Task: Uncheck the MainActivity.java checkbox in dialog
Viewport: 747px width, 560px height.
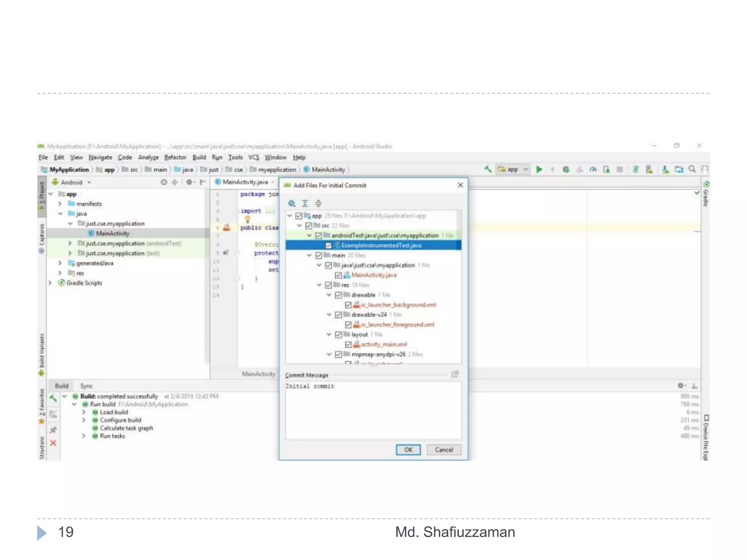Action: [x=338, y=275]
